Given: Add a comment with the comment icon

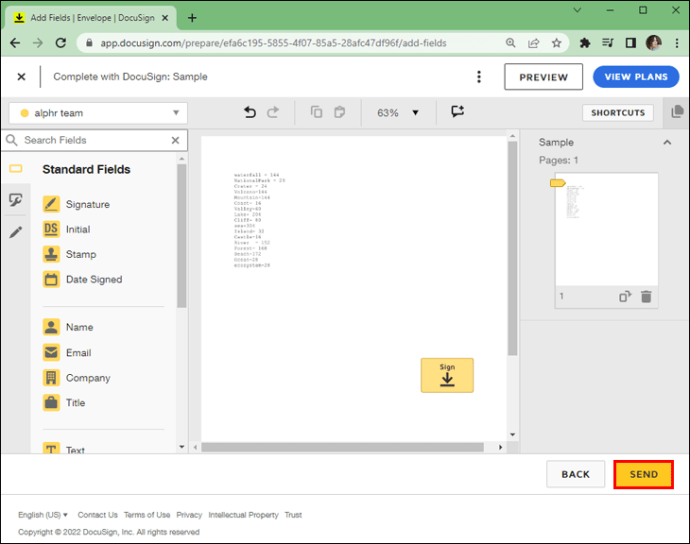Looking at the screenshot, I should (458, 111).
